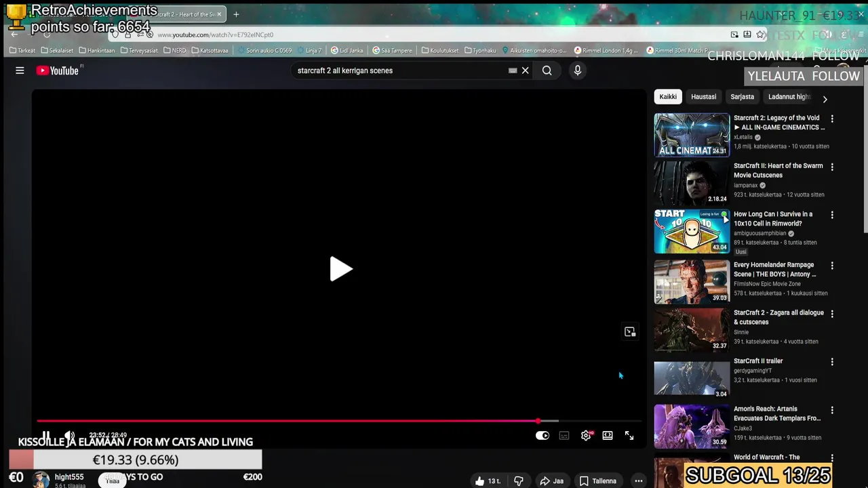Close the Starcraft 2 browser tab
Screen dimensions: 868x488
(x=219, y=14)
